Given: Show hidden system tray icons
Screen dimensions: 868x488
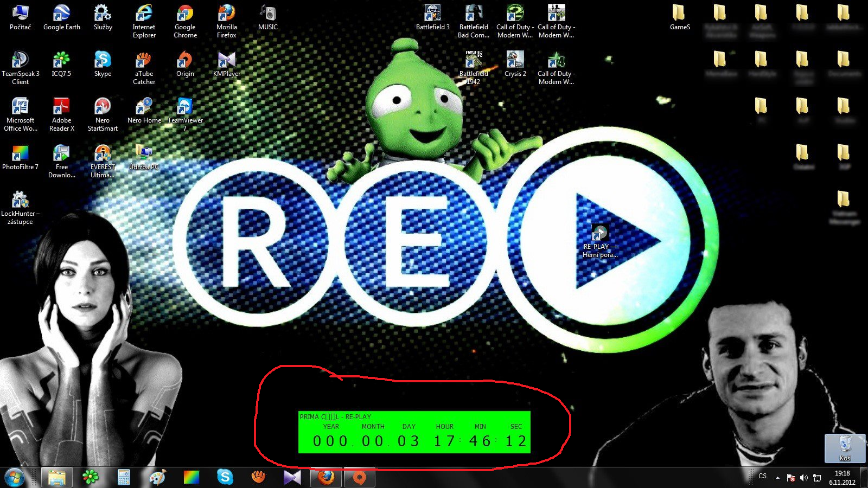Looking at the screenshot, I should pos(777,478).
